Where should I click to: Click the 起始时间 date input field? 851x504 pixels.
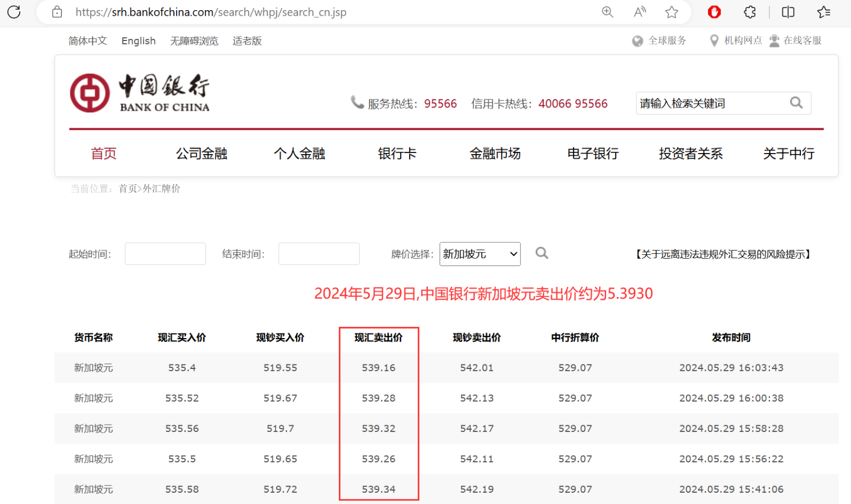[x=165, y=254]
